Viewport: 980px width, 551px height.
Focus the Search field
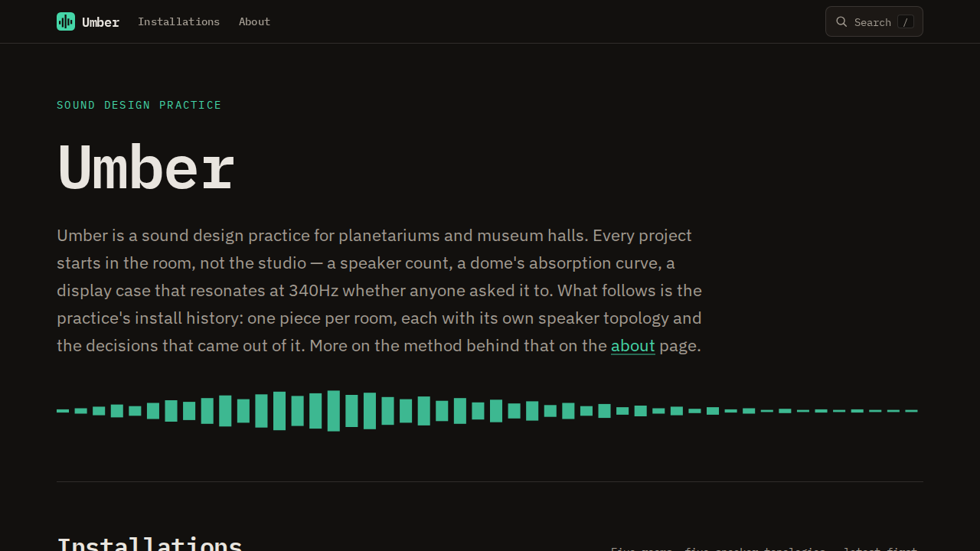pos(874,21)
